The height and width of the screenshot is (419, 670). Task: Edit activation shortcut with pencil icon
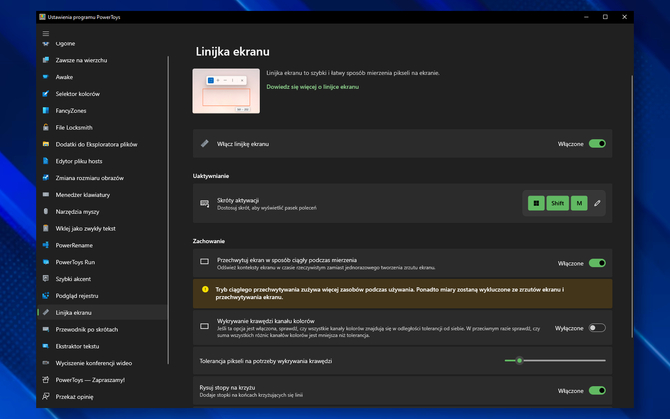click(x=597, y=203)
